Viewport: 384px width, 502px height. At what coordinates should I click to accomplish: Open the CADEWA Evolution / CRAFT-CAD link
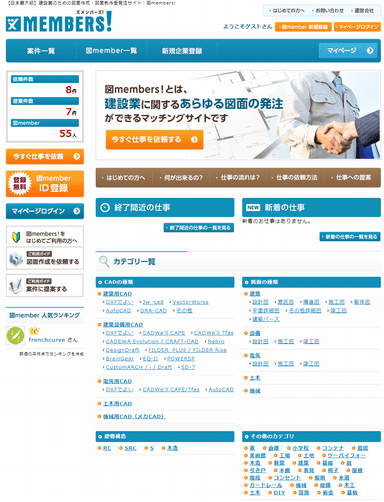(152, 342)
